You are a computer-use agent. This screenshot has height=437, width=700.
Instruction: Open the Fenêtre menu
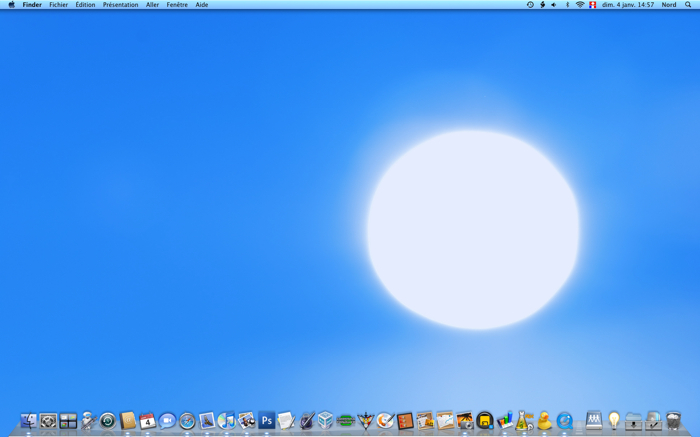coord(177,4)
